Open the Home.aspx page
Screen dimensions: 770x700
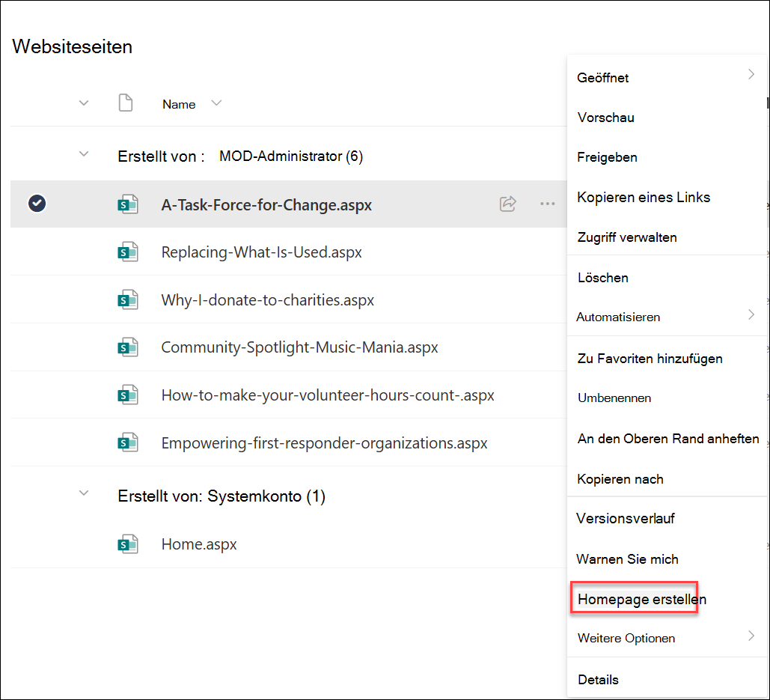click(x=199, y=545)
